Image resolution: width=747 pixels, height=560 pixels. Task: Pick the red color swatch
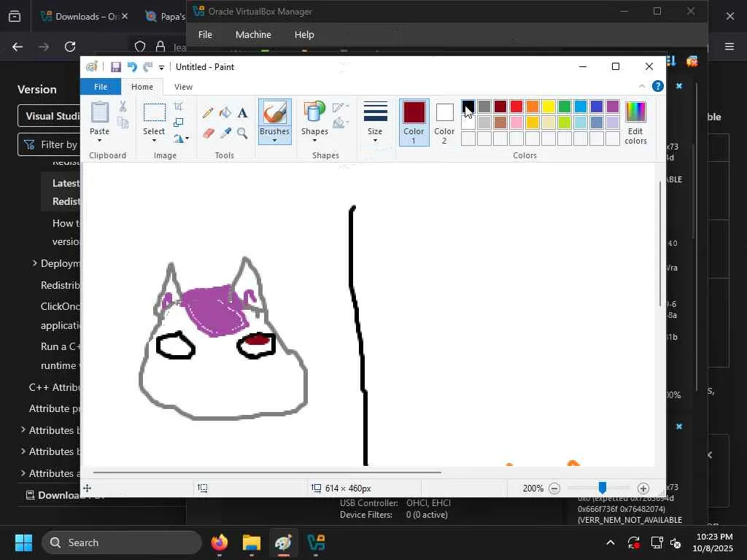(516, 106)
